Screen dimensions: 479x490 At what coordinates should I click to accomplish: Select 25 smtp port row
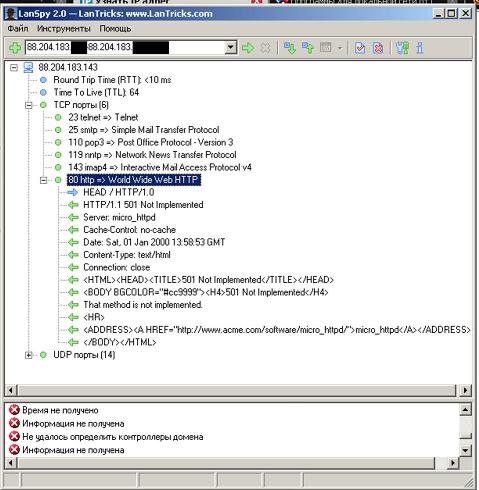tap(144, 130)
